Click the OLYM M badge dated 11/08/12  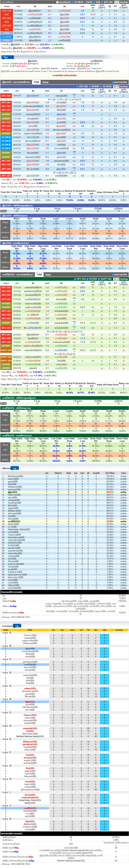tap(6, 37)
